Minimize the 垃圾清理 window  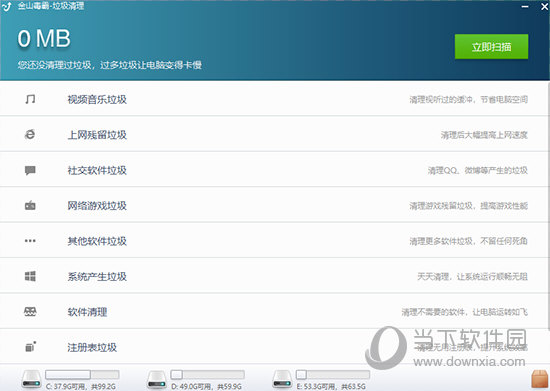[x=525, y=6]
